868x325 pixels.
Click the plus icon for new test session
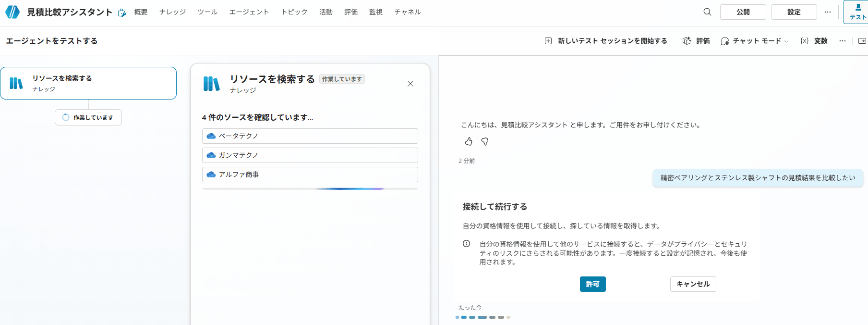tap(548, 41)
